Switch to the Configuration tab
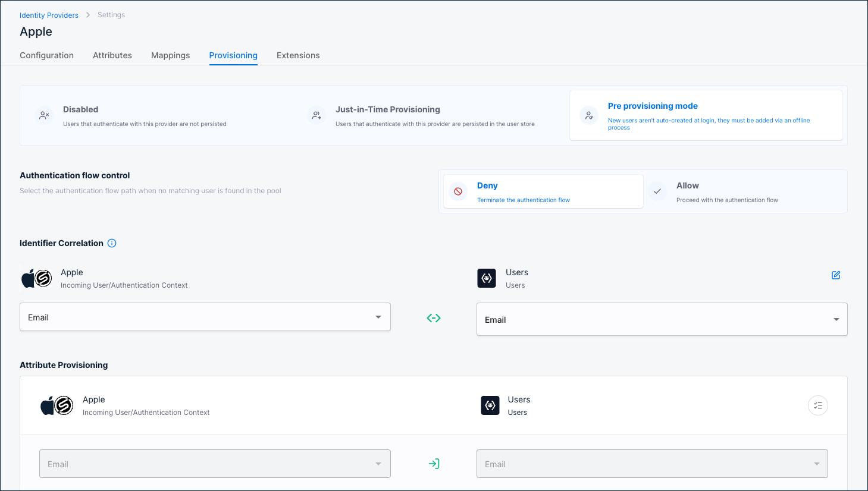Viewport: 868px width, 491px height. 46,55
